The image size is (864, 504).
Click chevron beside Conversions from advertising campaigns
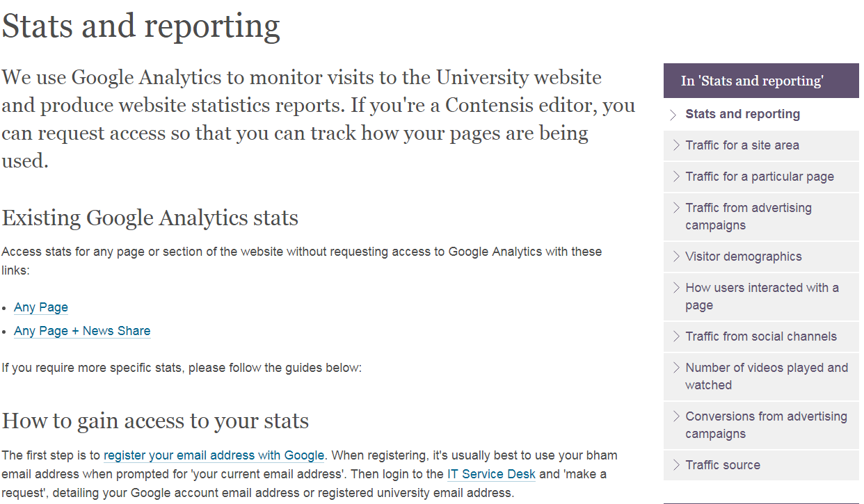[675, 416]
